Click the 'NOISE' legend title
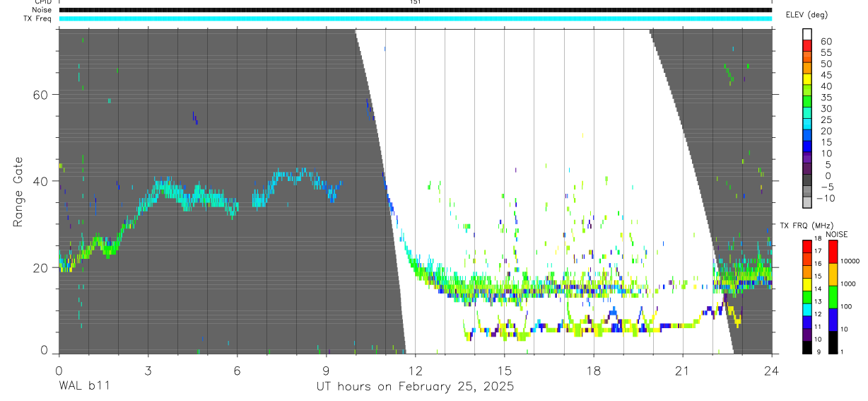The width and height of the screenshot is (868, 401). click(x=836, y=234)
